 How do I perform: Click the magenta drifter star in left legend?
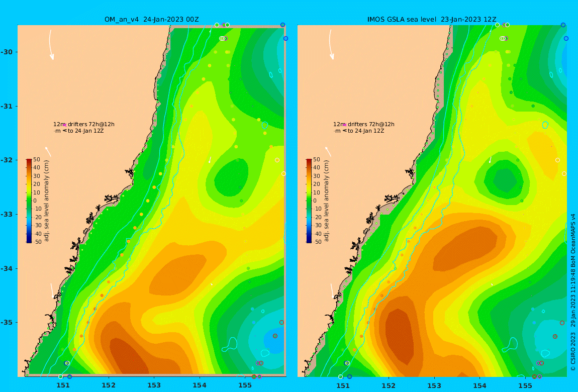click(x=64, y=125)
